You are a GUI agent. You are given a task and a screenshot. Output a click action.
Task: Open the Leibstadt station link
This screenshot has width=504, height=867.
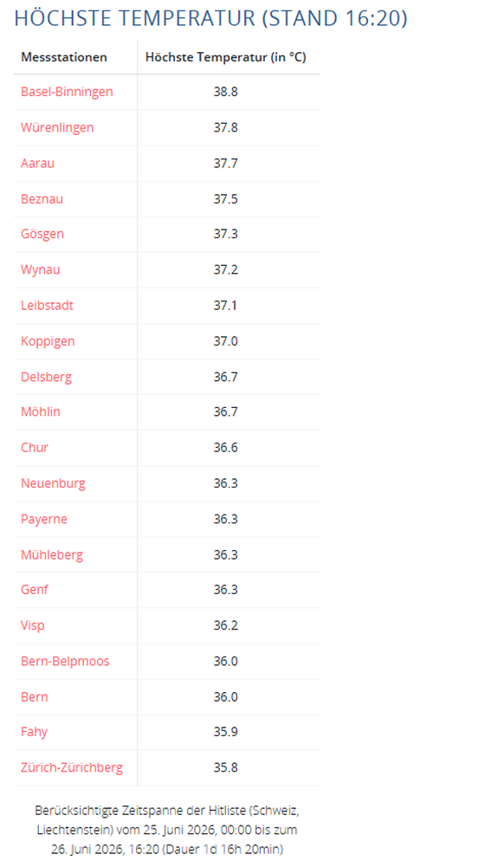click(x=47, y=305)
